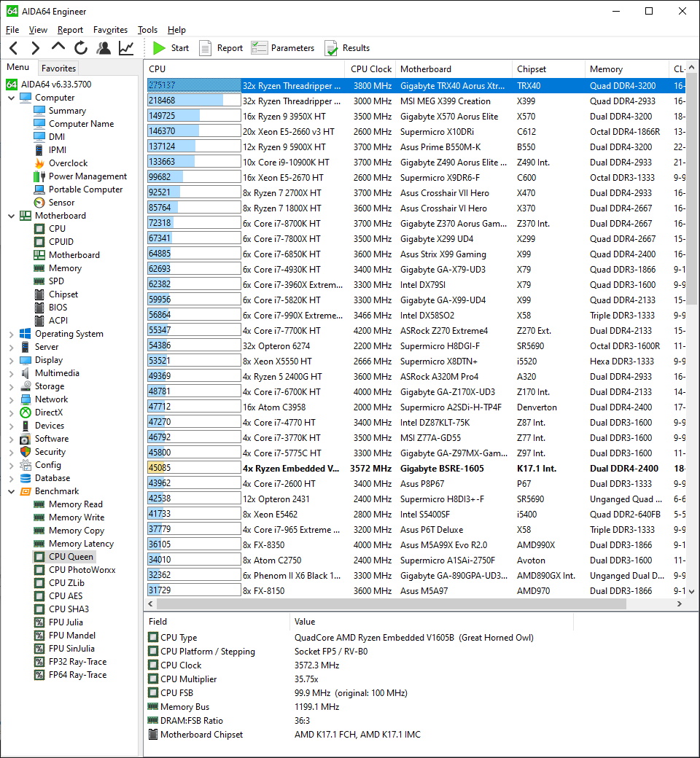
Task: Start the benchmark with green Start button
Action: [x=171, y=48]
